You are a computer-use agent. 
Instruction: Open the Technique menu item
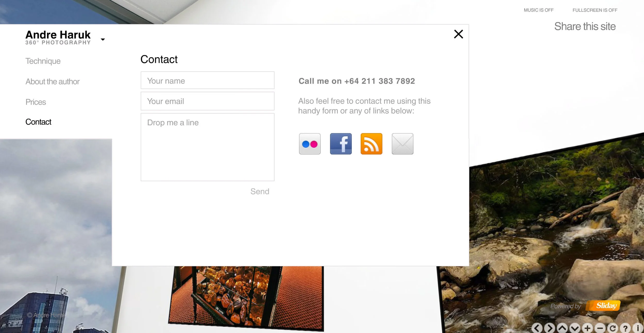point(43,61)
